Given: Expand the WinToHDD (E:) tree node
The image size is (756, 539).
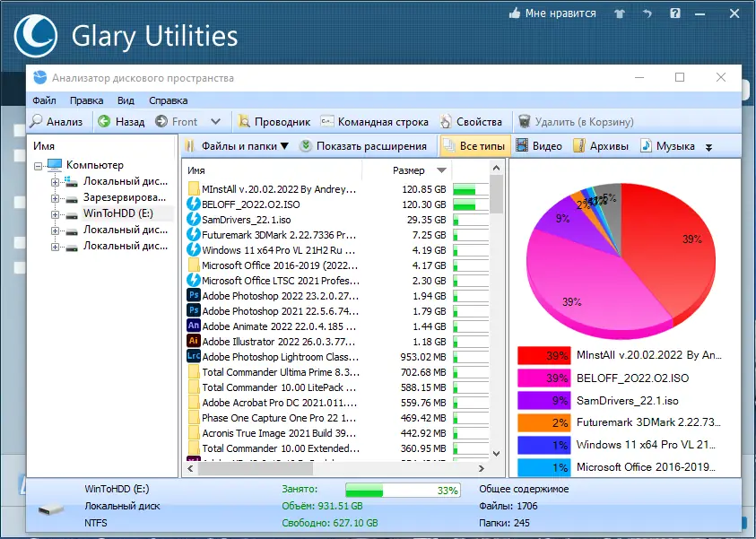Looking at the screenshot, I should point(55,214).
